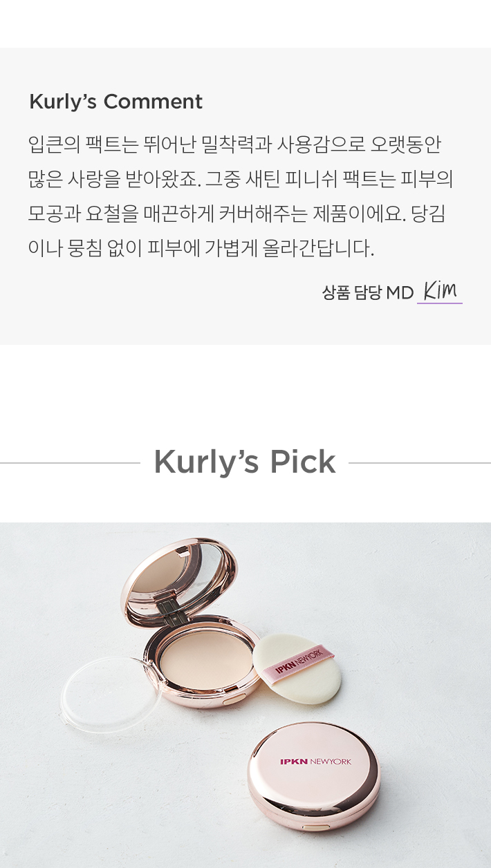491x868 pixels.
Task: Click the gray comment box background
Action: click(245, 196)
